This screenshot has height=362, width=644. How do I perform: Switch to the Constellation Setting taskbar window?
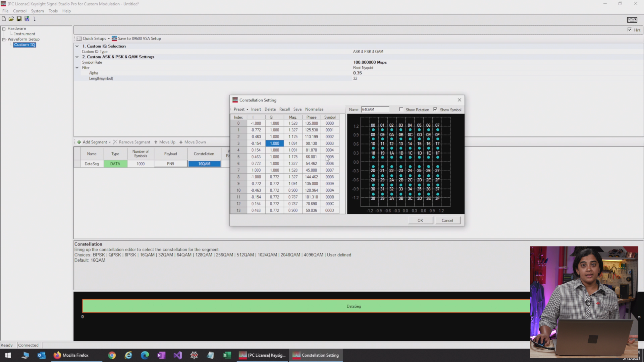(316, 355)
